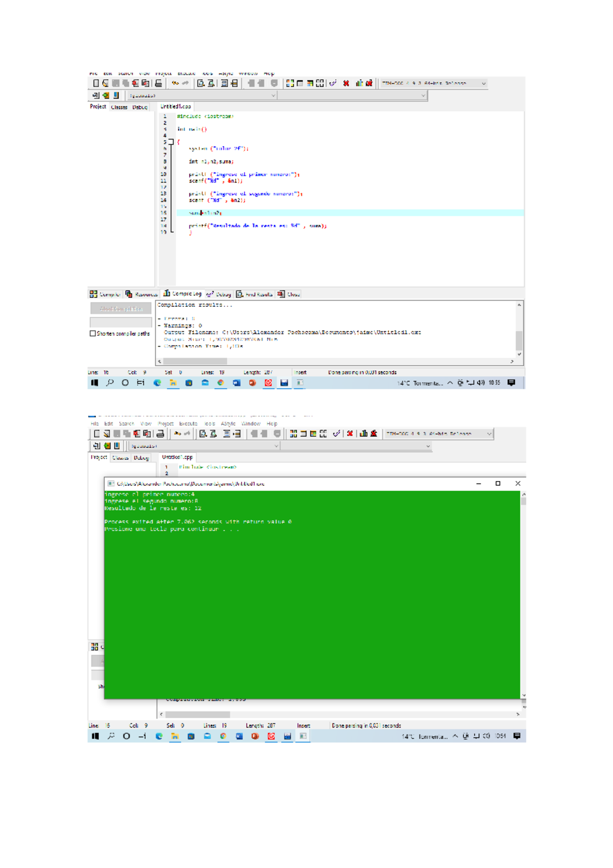The width and height of the screenshot is (613, 868).
Task: Click the Print icon in the upper IDE toolbar
Action: pos(159,83)
